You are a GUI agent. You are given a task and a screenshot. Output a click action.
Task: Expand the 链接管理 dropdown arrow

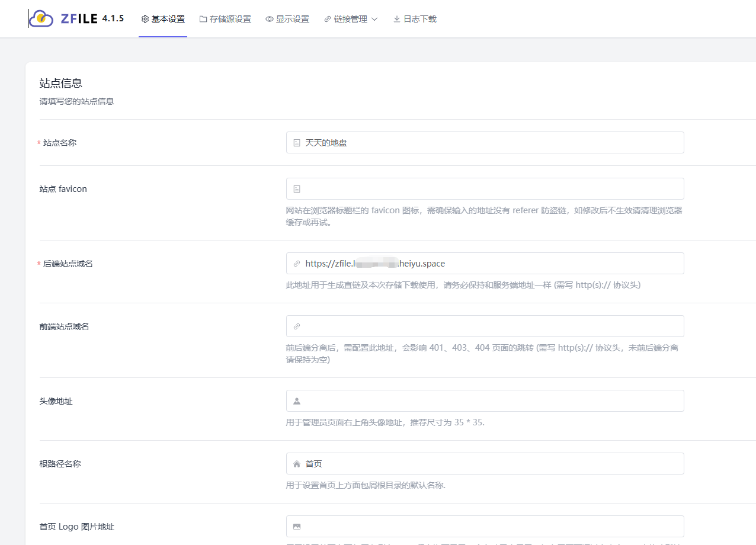374,19
